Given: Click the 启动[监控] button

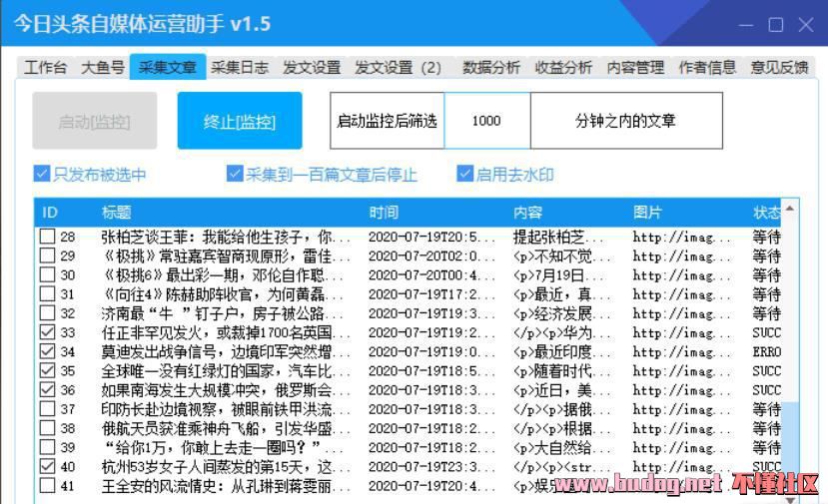Looking at the screenshot, I should (95, 121).
